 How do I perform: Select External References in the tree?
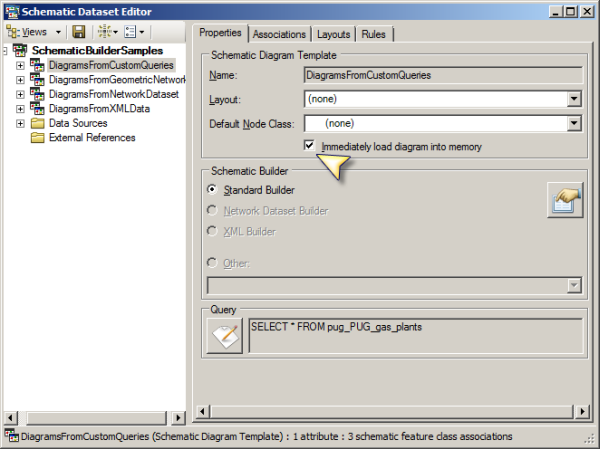pyautogui.click(x=92, y=138)
